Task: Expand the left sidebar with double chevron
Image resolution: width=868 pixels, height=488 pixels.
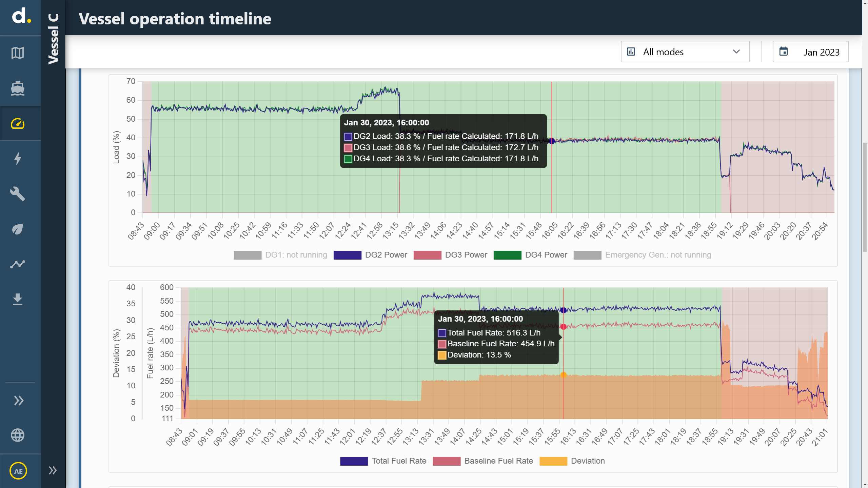Action: click(x=19, y=401)
